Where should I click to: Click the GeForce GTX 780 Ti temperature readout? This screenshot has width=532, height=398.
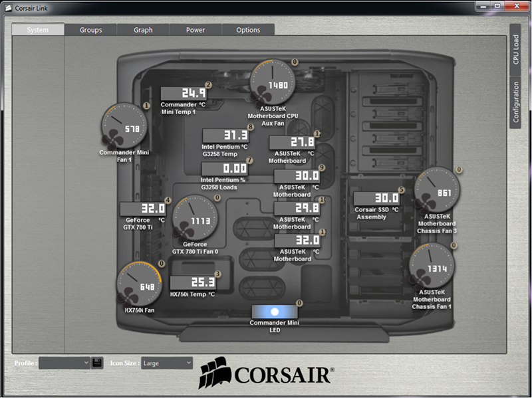click(143, 209)
